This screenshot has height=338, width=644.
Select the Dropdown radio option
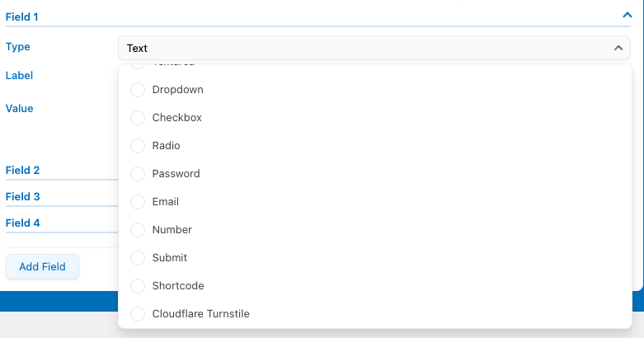tap(138, 90)
